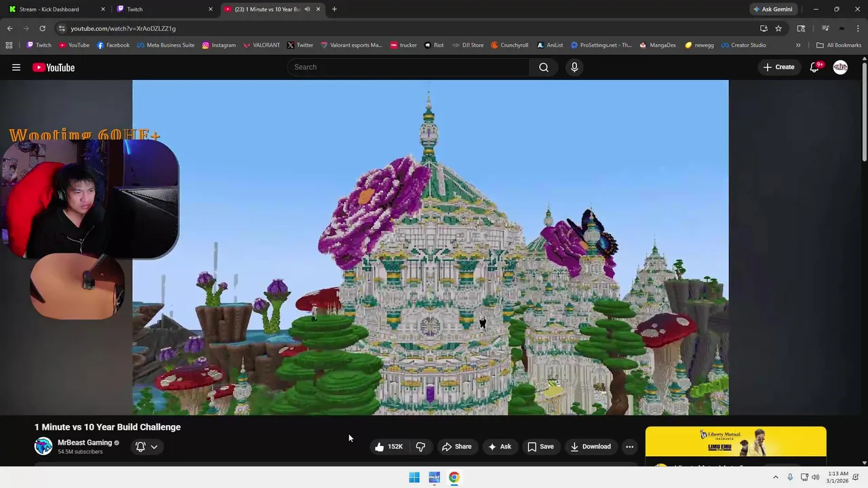Click the Ask button under the video
Image resolution: width=868 pixels, height=488 pixels.
coord(499,447)
